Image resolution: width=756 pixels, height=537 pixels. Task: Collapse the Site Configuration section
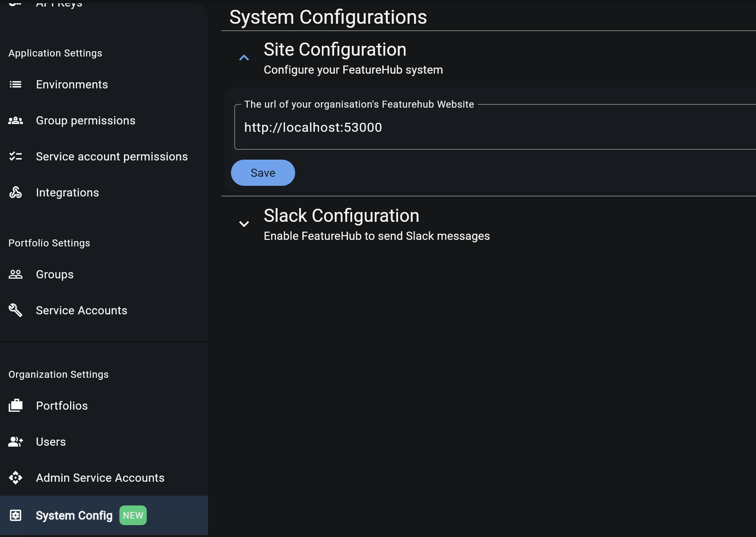[244, 57]
